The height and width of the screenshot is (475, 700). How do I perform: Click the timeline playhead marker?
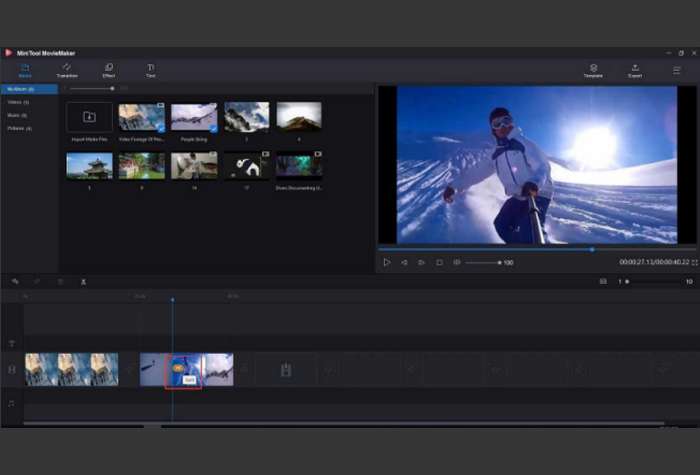pyautogui.click(x=173, y=300)
